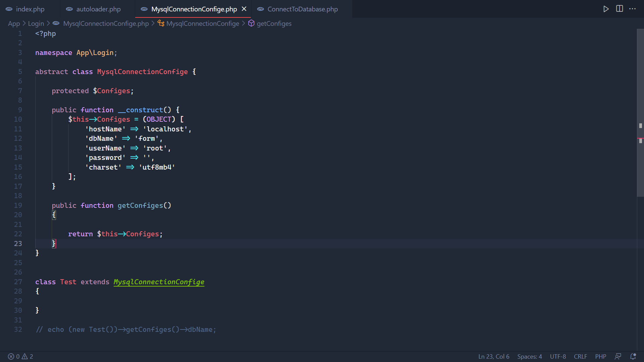Image resolution: width=644 pixels, height=362 pixels.
Task: Go to line via Ln 23, Col 6
Action: click(x=494, y=356)
